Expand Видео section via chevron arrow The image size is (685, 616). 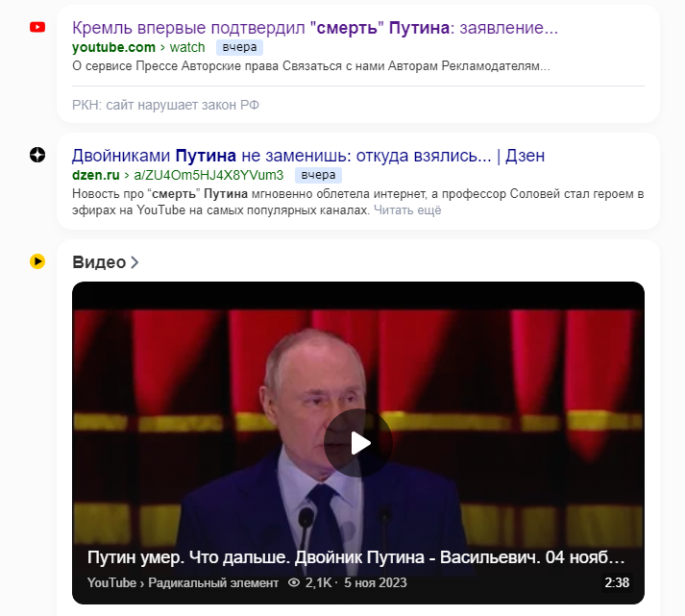[135, 262]
